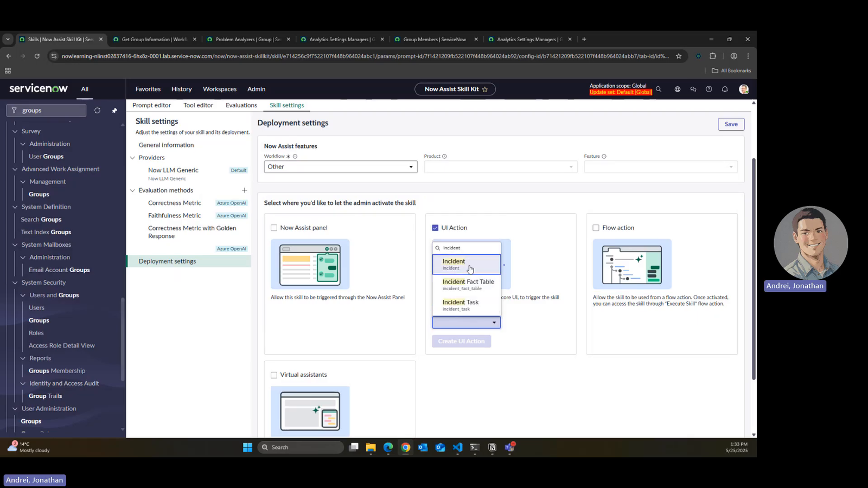This screenshot has width=868, height=488.
Task: Open the Chrome profile icon
Action: pos(733,56)
